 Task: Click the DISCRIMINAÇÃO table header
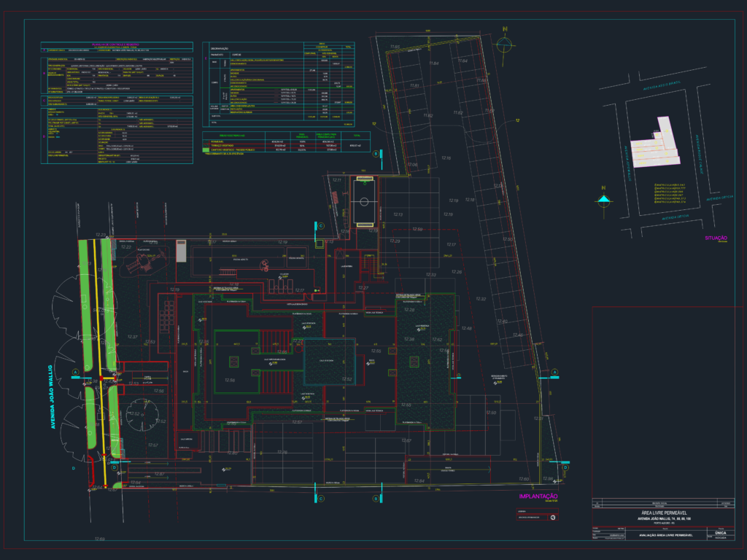click(x=220, y=49)
